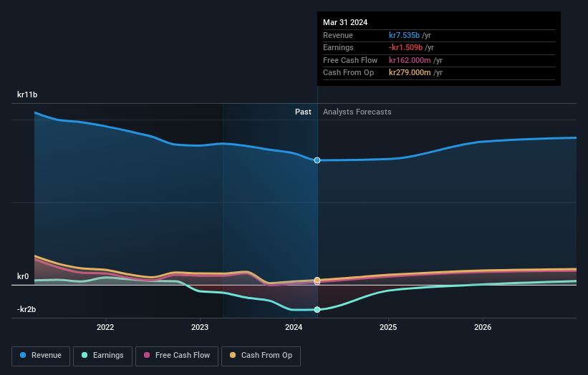
Task: Toggle the Free Cash Flow legend button
Action: coord(177,356)
